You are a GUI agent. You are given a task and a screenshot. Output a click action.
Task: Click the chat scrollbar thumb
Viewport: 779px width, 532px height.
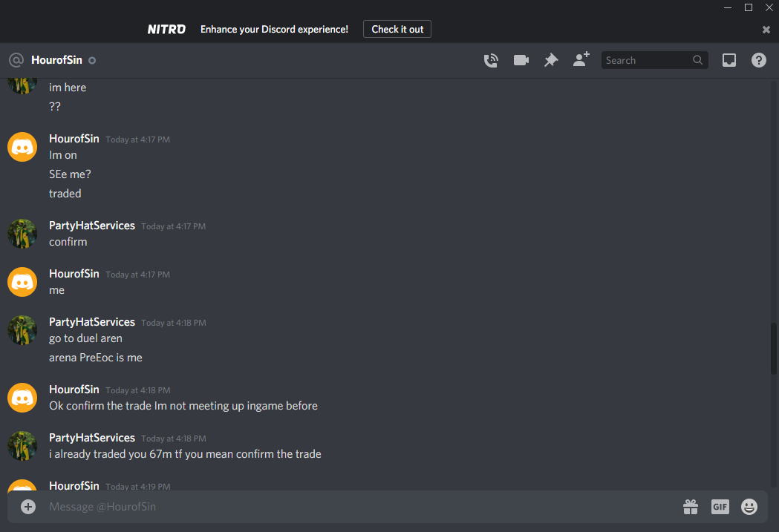click(x=773, y=349)
